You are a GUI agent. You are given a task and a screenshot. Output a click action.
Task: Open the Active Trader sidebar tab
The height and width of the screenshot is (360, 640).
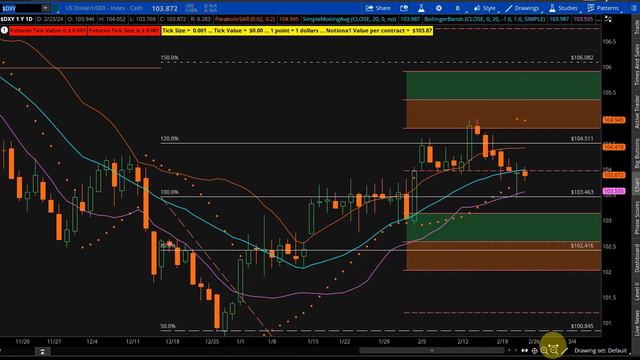tap(636, 111)
